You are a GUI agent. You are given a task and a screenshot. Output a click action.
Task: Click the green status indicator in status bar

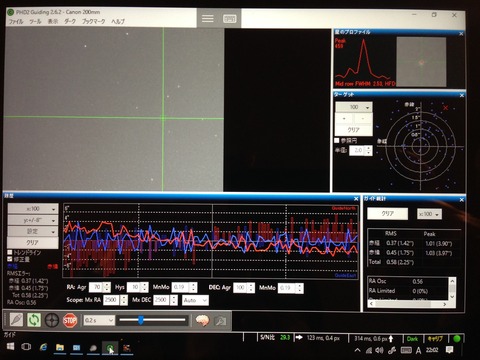pyautogui.click(x=457, y=338)
